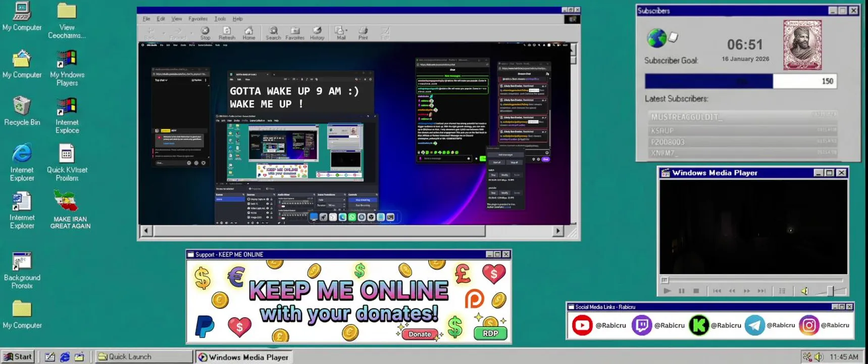The image size is (868, 364).
Task: Select the My Yndows Players desktop icon
Action: (x=67, y=68)
